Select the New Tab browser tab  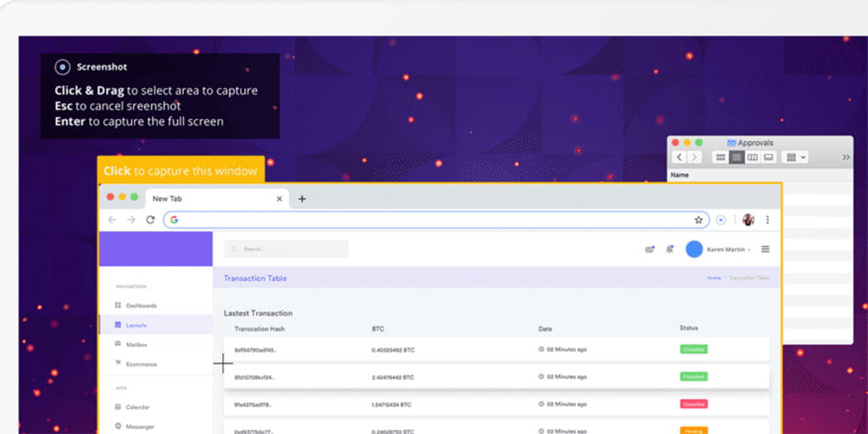coord(217,199)
